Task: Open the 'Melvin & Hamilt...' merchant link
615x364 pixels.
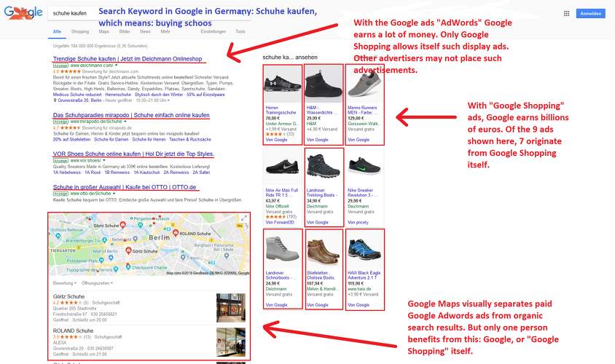Action: pos(322,289)
